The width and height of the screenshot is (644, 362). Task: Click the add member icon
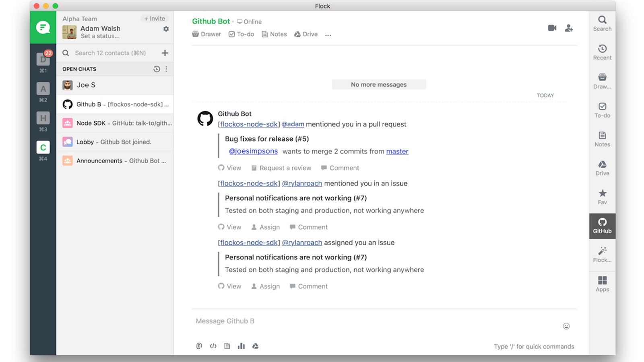coord(569,28)
